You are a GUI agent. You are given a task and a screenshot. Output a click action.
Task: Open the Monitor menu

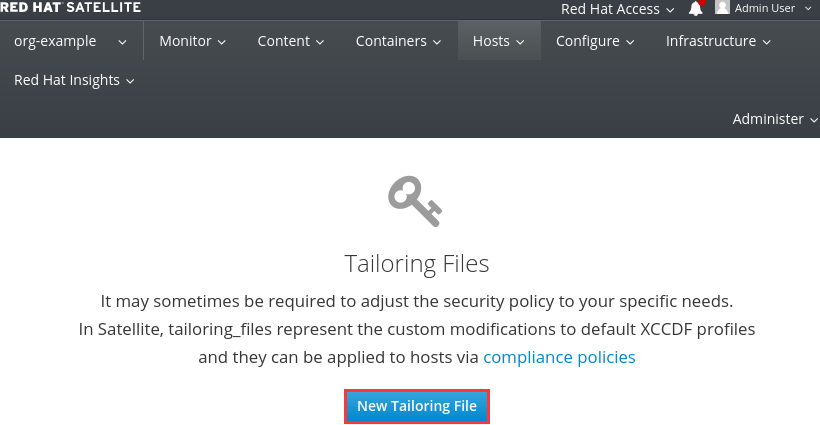coord(192,41)
